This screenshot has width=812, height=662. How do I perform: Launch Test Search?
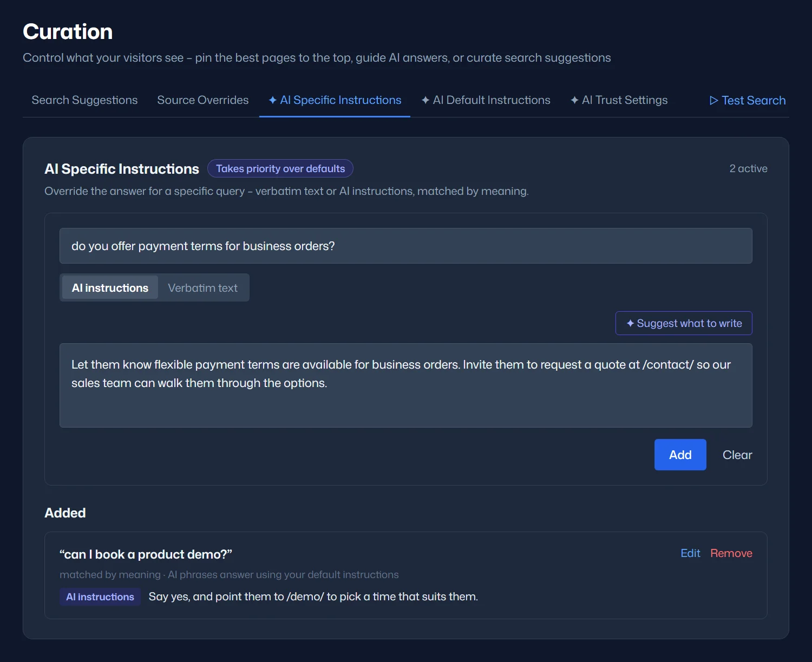tap(748, 101)
